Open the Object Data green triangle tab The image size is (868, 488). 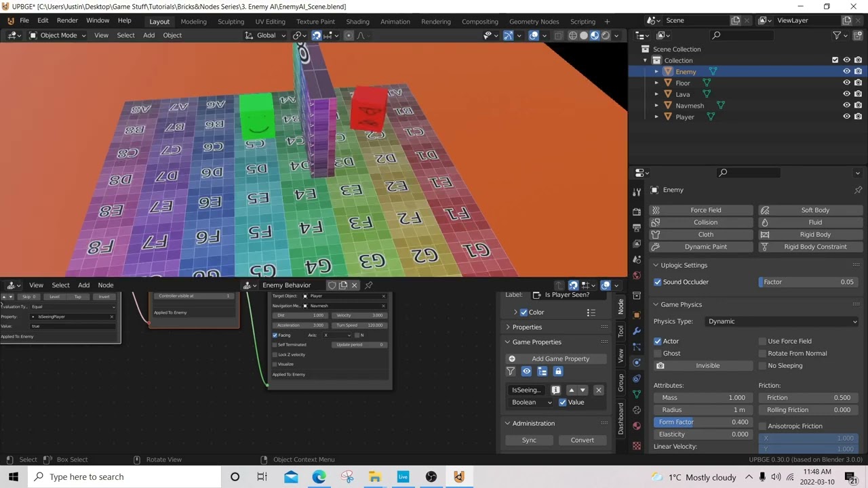coord(636,394)
